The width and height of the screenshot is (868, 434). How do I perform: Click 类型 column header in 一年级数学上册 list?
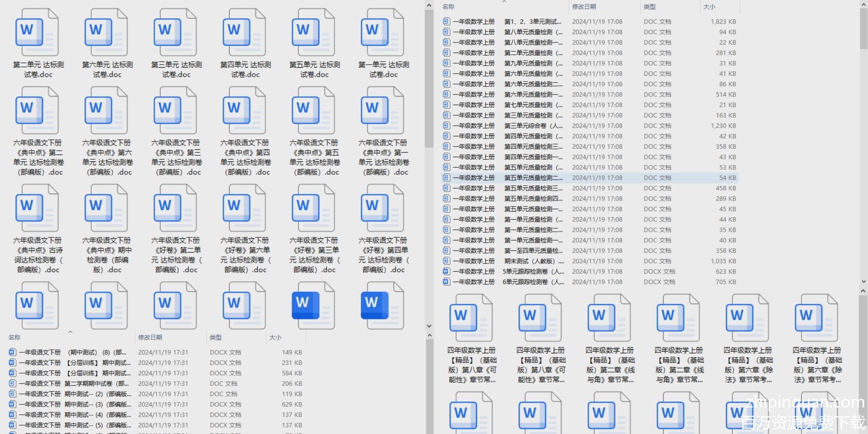click(649, 7)
